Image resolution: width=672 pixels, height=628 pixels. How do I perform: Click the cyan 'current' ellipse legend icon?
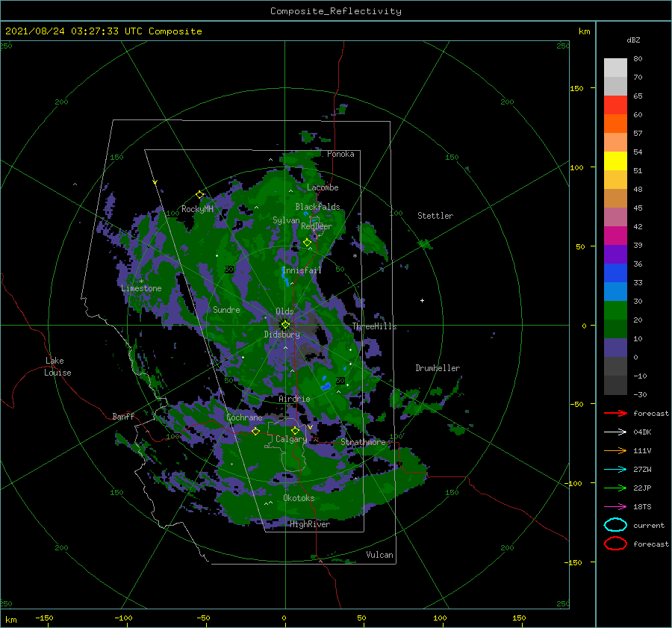tap(615, 525)
